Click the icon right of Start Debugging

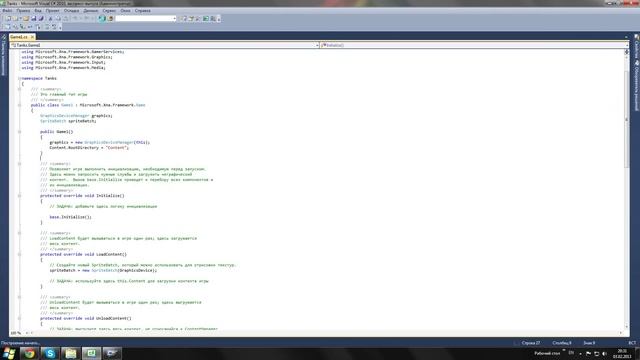click(110, 18)
